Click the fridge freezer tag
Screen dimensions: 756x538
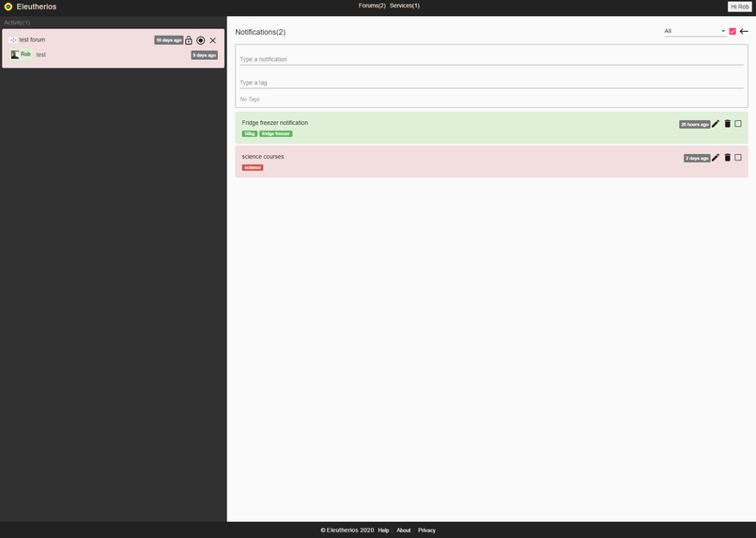276,133
